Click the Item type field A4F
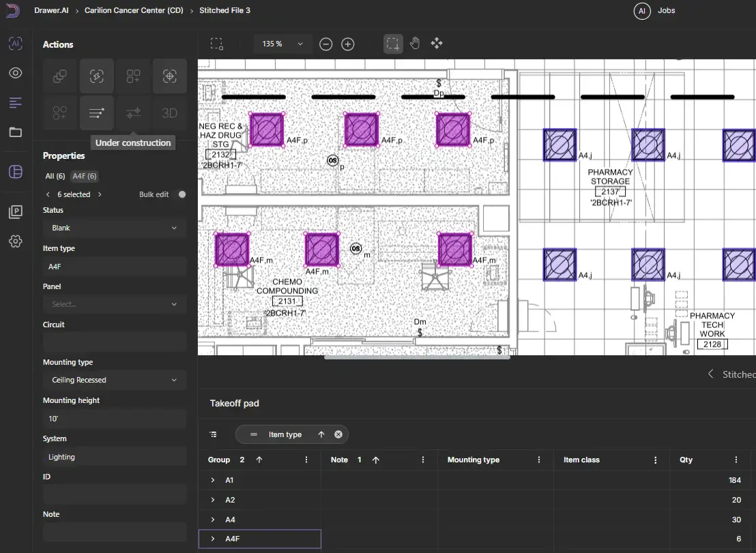Viewport: 756px width, 553px height. click(115, 267)
